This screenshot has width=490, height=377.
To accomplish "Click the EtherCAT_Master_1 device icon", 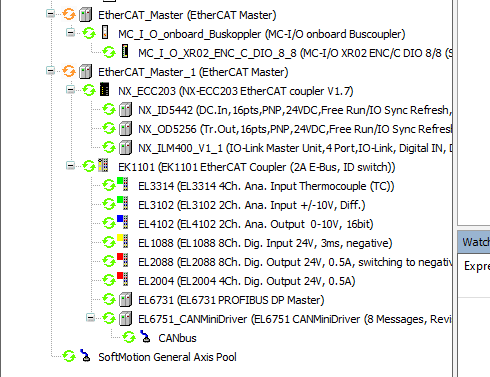I will (x=85, y=72).
